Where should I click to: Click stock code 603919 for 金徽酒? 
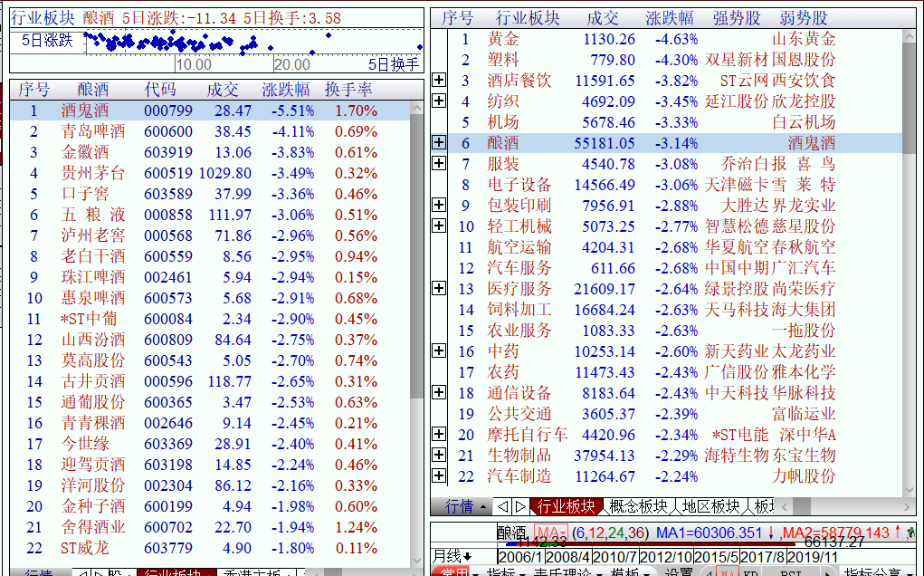coord(168,152)
